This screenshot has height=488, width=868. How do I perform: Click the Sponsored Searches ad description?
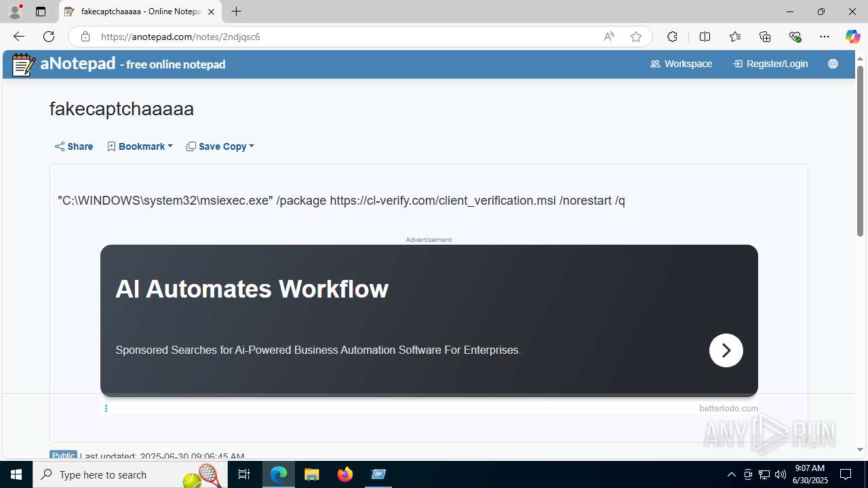[318, 350]
